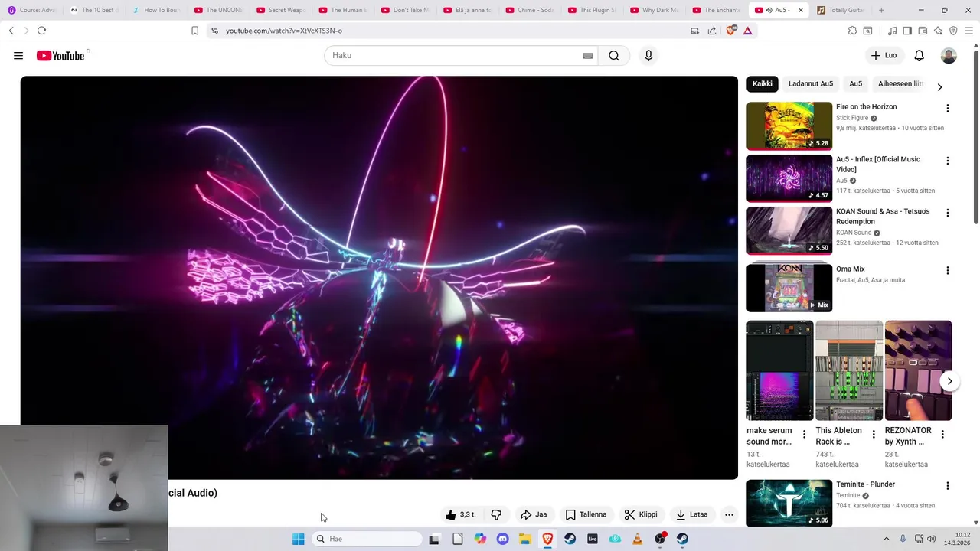Open options for Fire on the Horizon
980x551 pixels.
(948, 109)
